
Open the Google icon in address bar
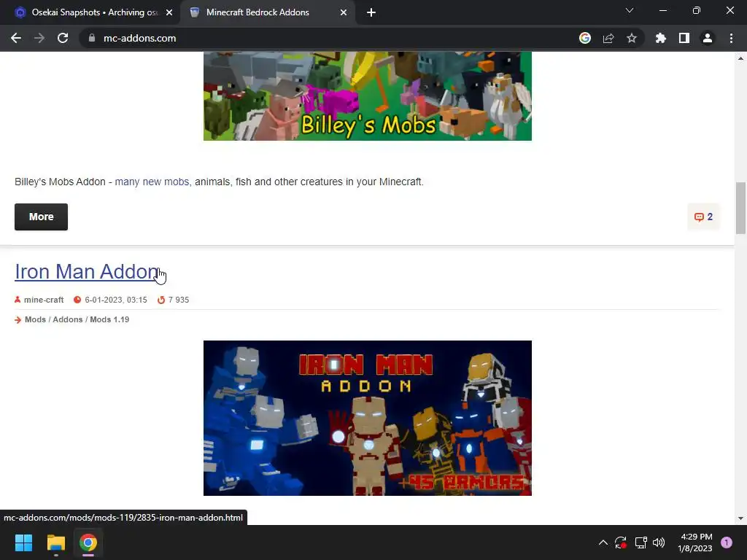pyautogui.click(x=585, y=38)
